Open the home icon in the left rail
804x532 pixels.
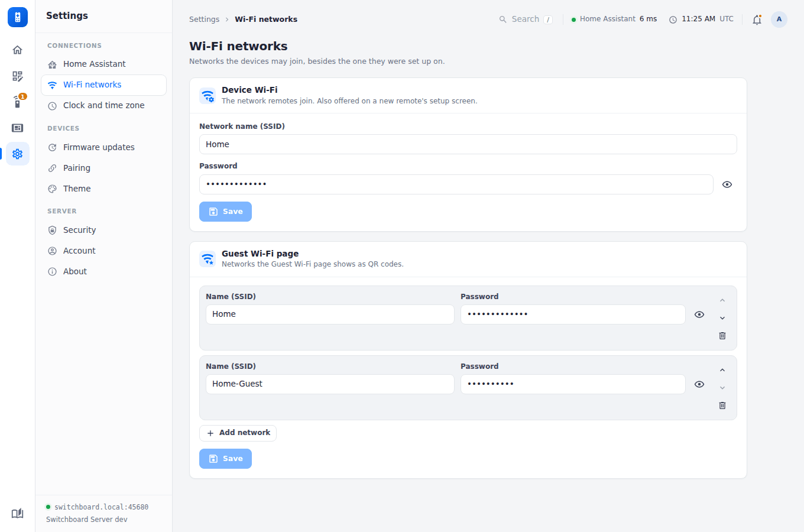point(18,50)
